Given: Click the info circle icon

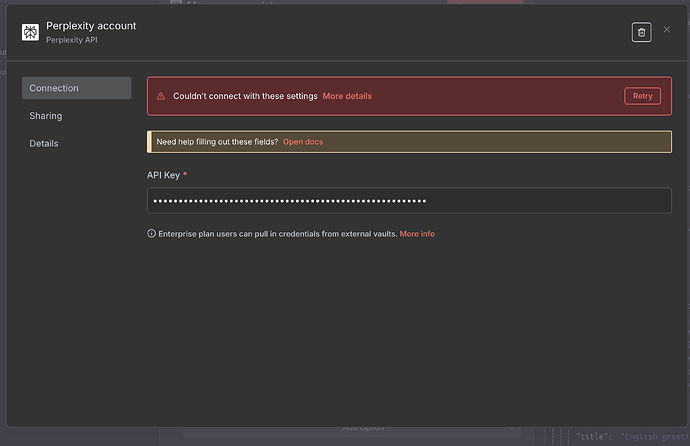Looking at the screenshot, I should [151, 234].
